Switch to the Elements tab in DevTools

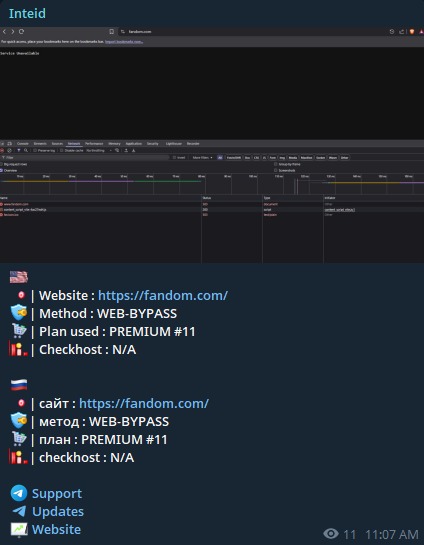pos(40,144)
